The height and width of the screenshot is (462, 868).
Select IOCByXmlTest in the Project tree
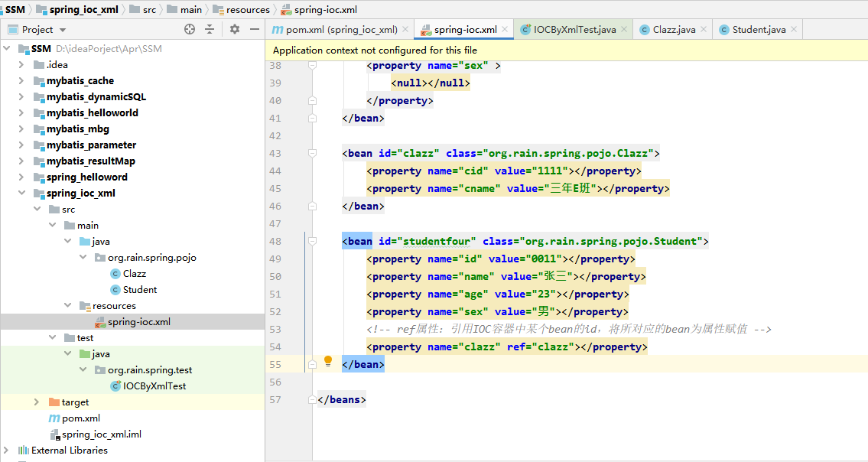point(154,386)
